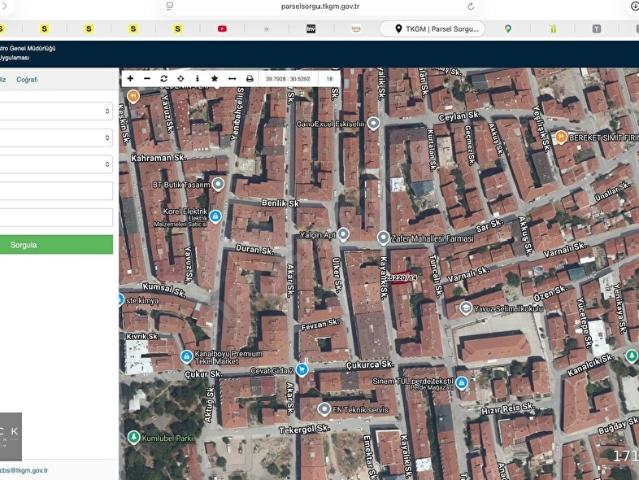
Task: Refresh the map with the circular arrows icon
Action: [x=164, y=78]
